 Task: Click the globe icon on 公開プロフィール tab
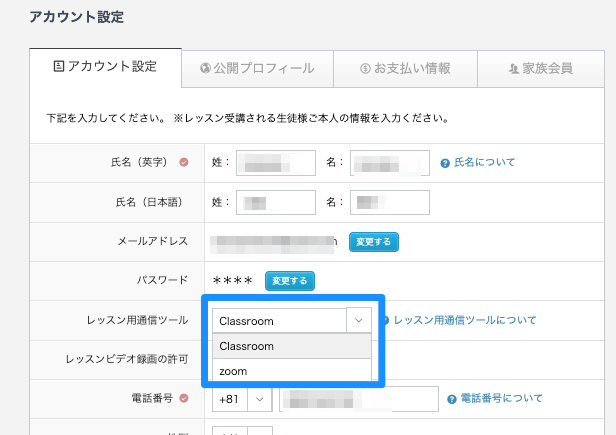(x=205, y=69)
